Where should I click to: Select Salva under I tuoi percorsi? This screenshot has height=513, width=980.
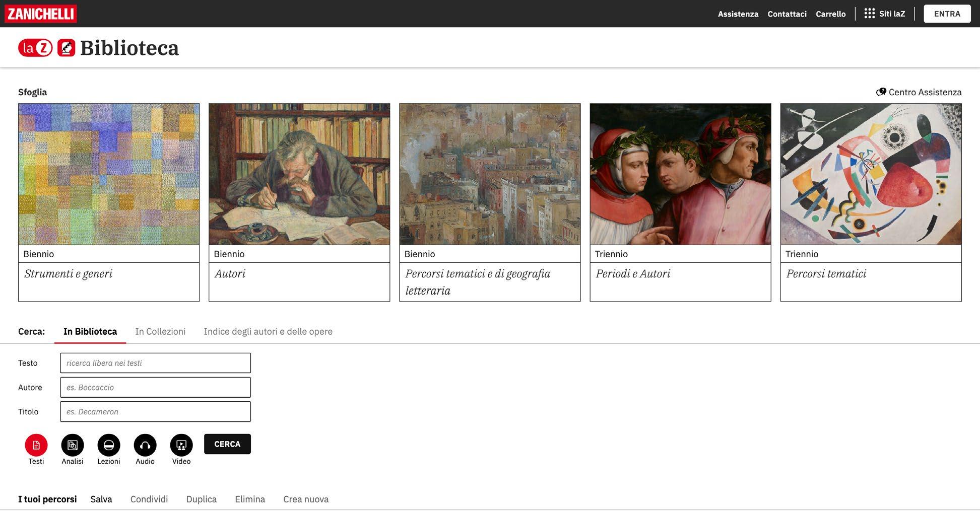(101, 499)
